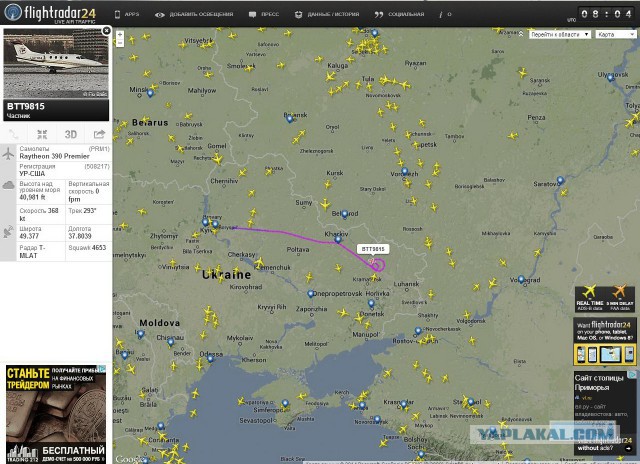Viewport: 640px width, 464px height.
Task: Click the Voronezh airport pin
Action: pyautogui.click(x=404, y=171)
